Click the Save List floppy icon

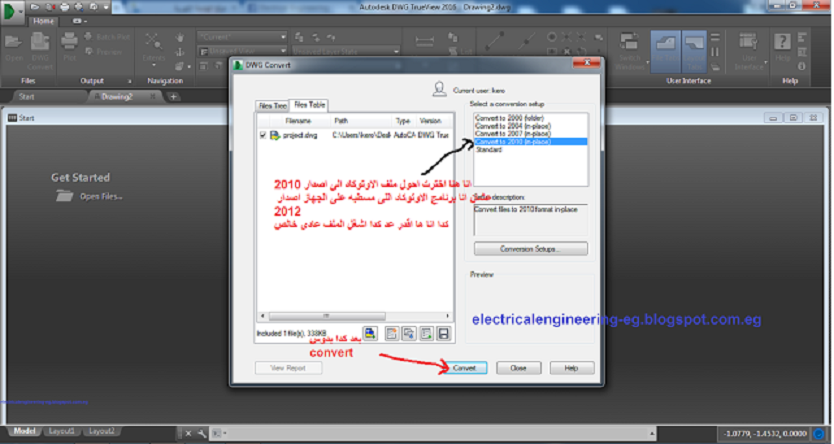444,333
